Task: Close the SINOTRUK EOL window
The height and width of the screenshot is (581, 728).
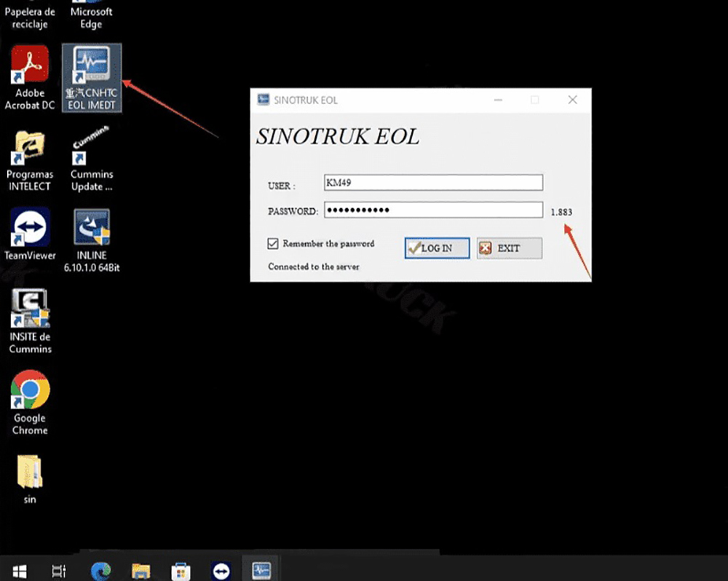Action: tap(572, 100)
